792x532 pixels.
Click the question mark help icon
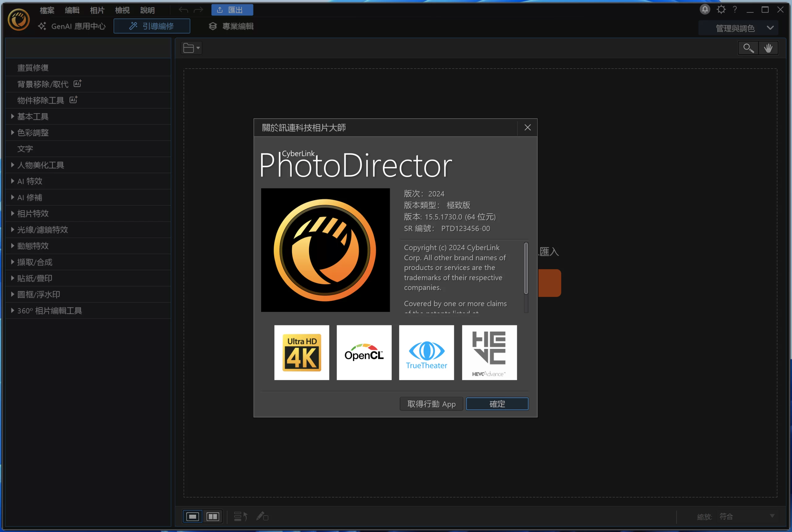735,10
